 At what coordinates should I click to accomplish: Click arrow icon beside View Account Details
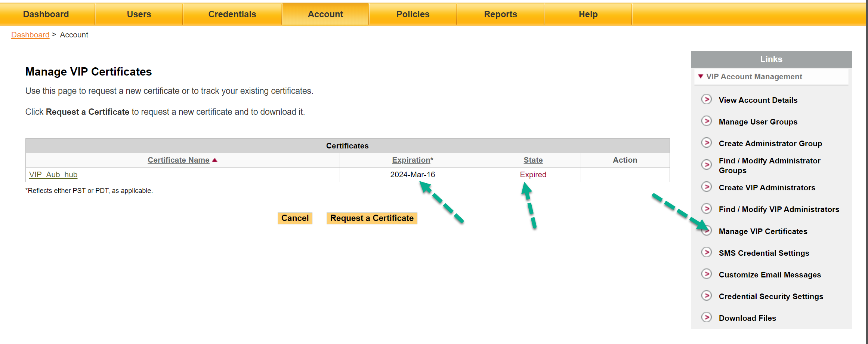pyautogui.click(x=706, y=99)
